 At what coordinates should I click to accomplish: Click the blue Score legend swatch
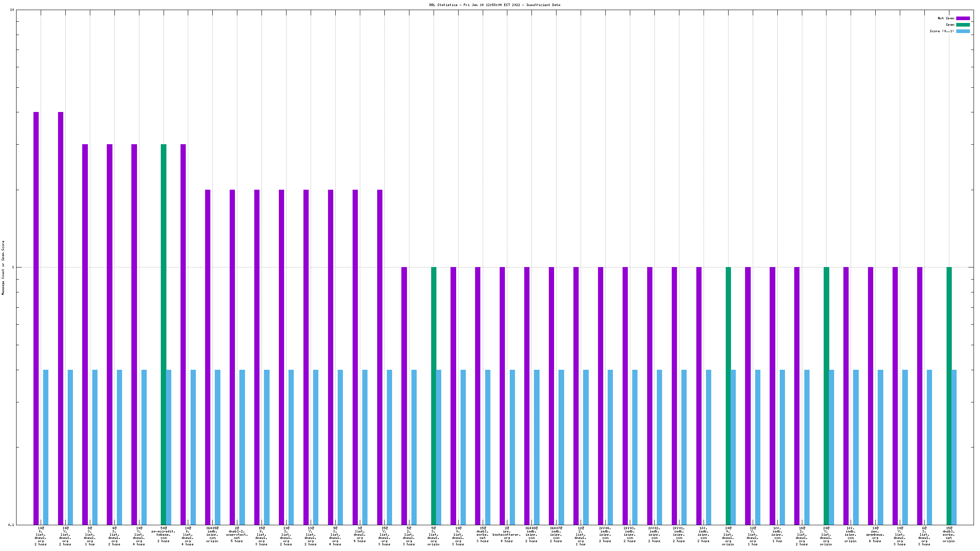tap(963, 31)
